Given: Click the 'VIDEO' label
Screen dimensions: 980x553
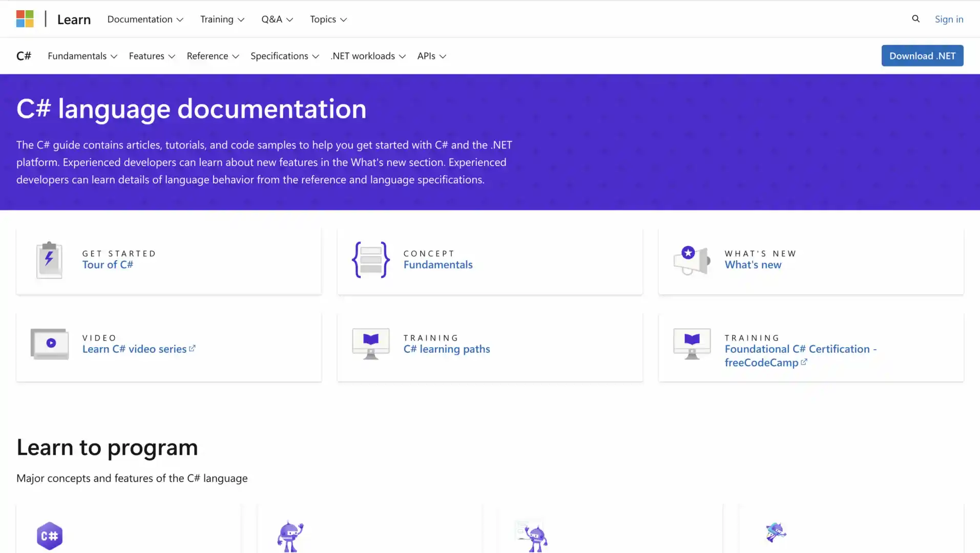Looking at the screenshot, I should 99,338.
